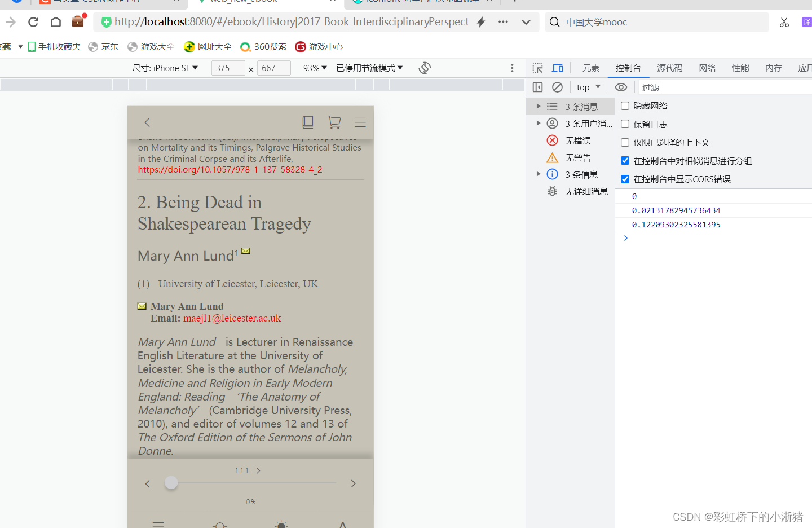Screen dimensions: 812x528
Task: Click the maejl1@leicester.ac.uk email link
Action: tap(232, 318)
